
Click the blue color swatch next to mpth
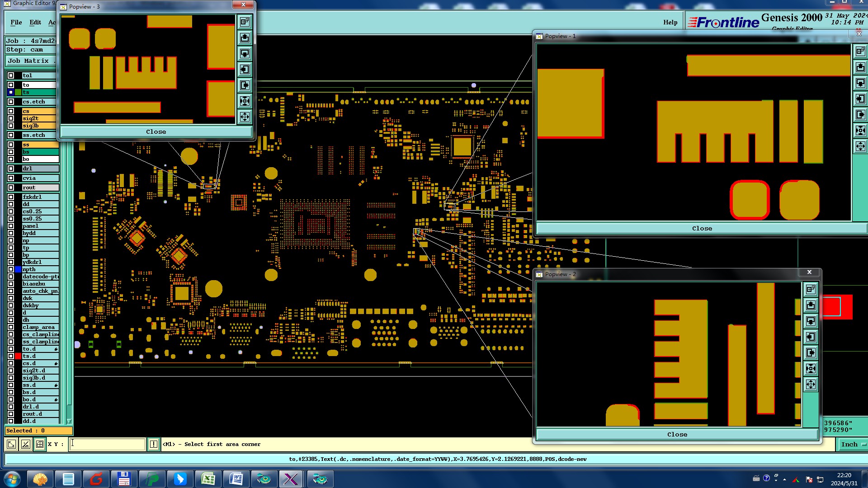coord(18,269)
